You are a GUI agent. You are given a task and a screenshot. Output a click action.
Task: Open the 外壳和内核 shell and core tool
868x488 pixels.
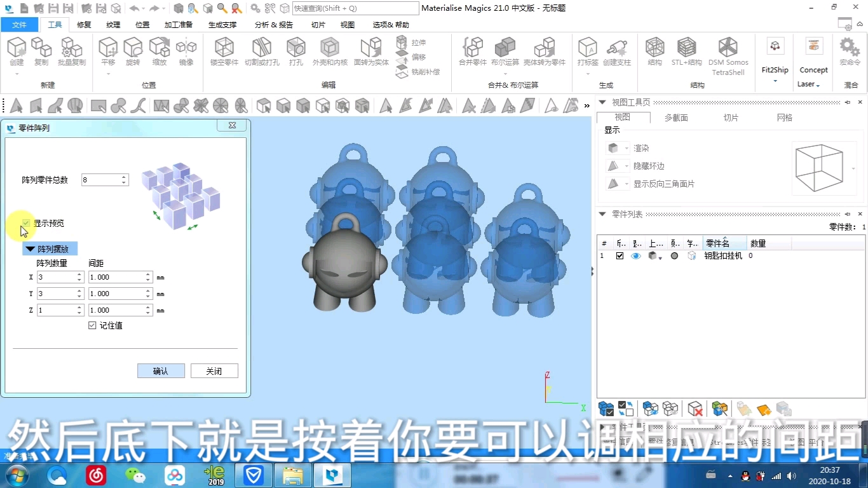(x=330, y=51)
